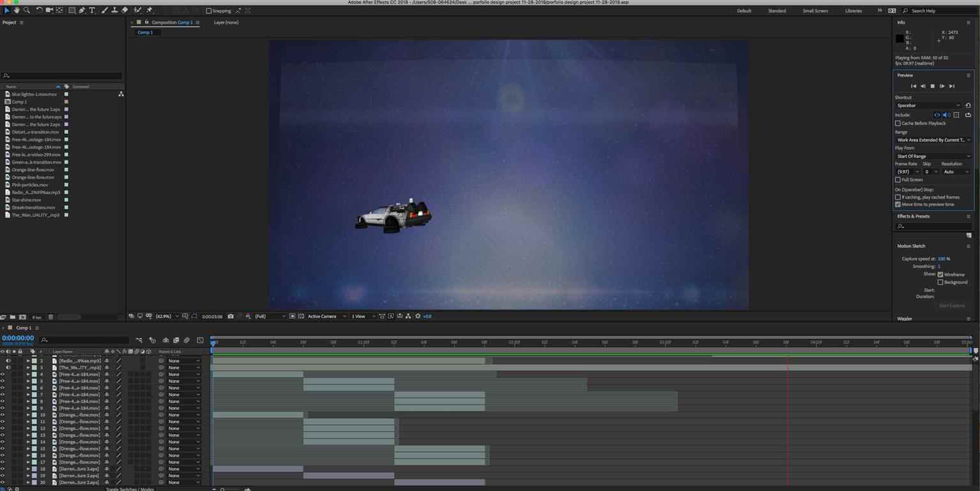Reset the Preview shortcut settings icon

(968, 105)
